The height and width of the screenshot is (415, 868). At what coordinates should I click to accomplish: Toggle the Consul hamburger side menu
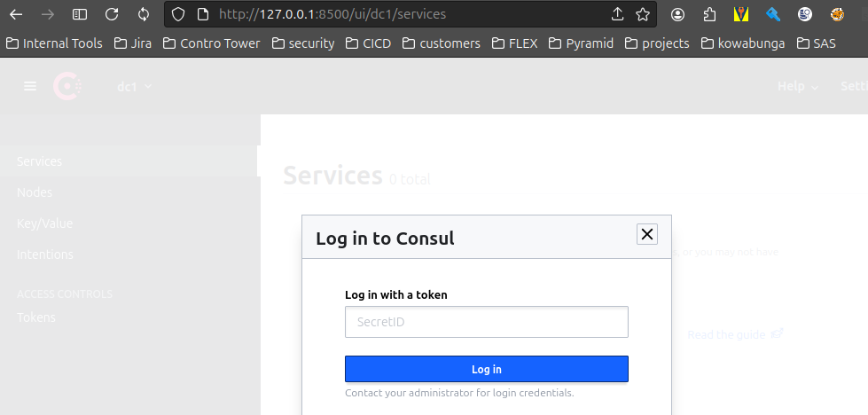[x=30, y=86]
